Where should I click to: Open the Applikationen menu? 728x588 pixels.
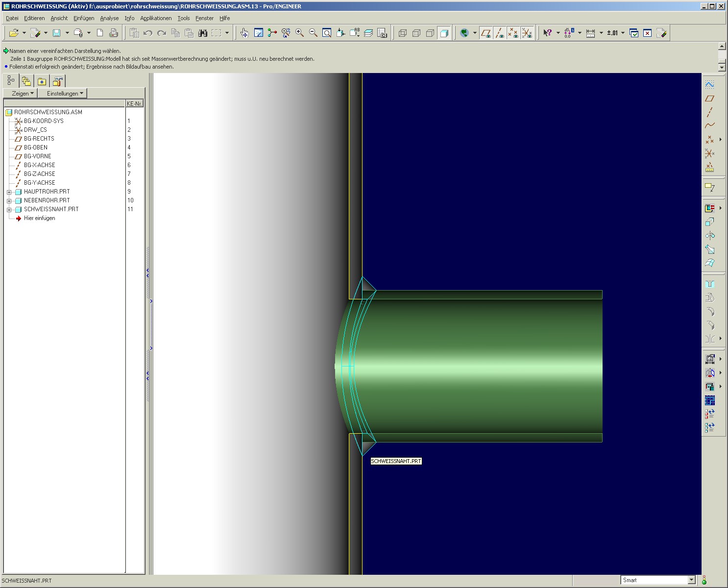[x=156, y=18]
